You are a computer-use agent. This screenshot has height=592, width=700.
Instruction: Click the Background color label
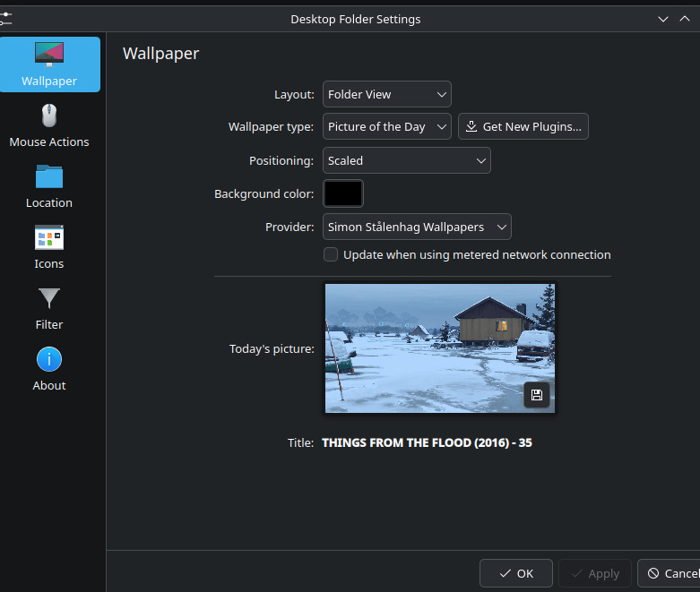[x=264, y=194]
